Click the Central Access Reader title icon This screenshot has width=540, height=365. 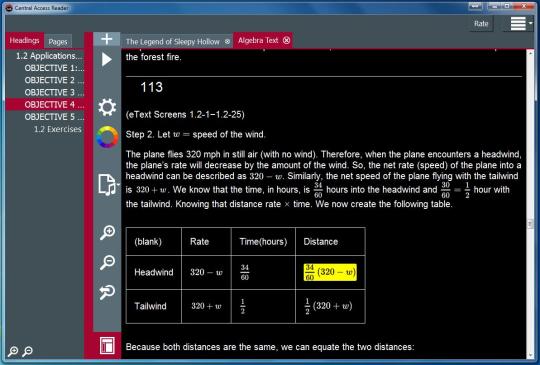pyautogui.click(x=9, y=8)
